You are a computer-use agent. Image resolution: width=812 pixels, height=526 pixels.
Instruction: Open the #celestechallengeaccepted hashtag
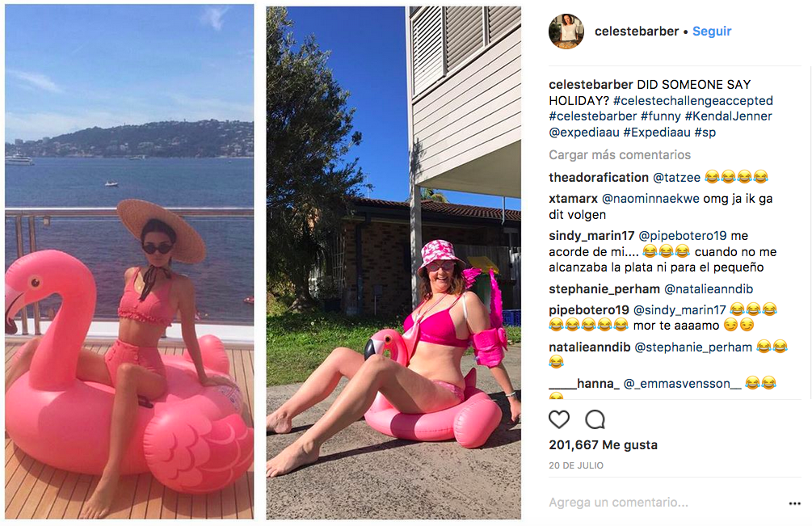(x=693, y=100)
